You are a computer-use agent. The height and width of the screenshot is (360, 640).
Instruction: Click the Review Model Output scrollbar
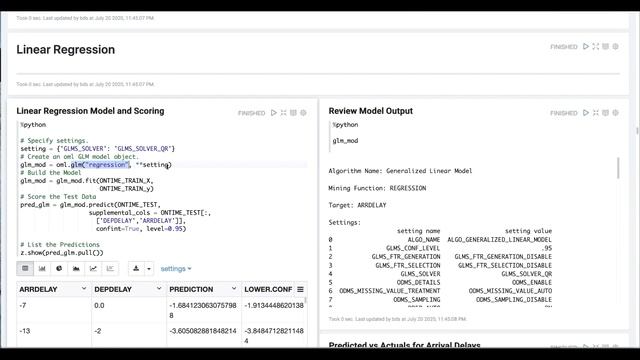tap(618, 168)
